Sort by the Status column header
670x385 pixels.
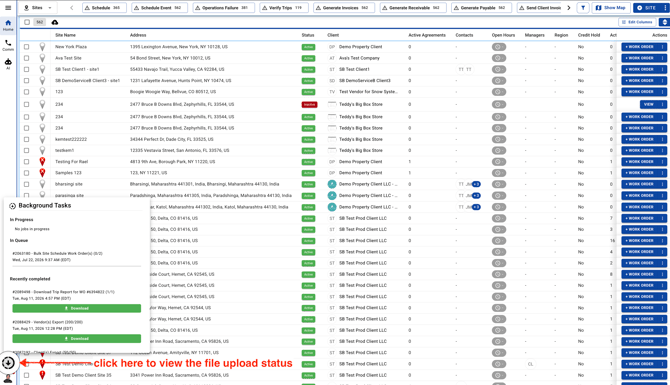[x=308, y=35]
